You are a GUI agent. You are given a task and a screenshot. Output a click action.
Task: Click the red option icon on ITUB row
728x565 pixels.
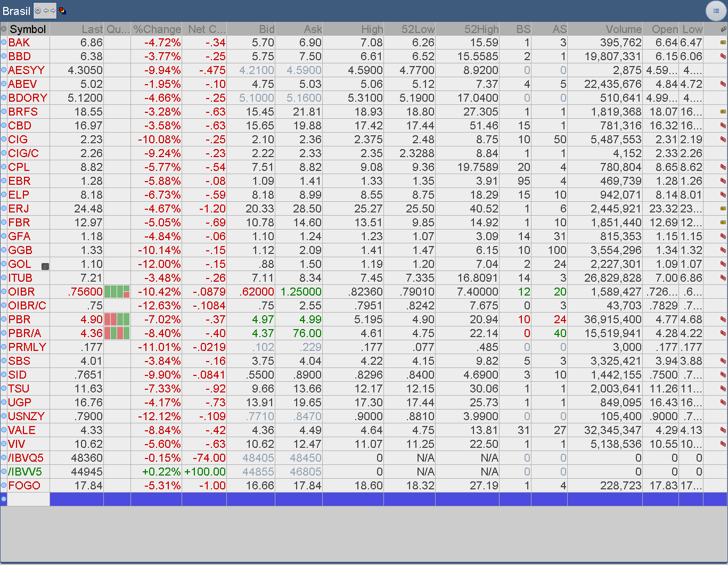(x=723, y=278)
